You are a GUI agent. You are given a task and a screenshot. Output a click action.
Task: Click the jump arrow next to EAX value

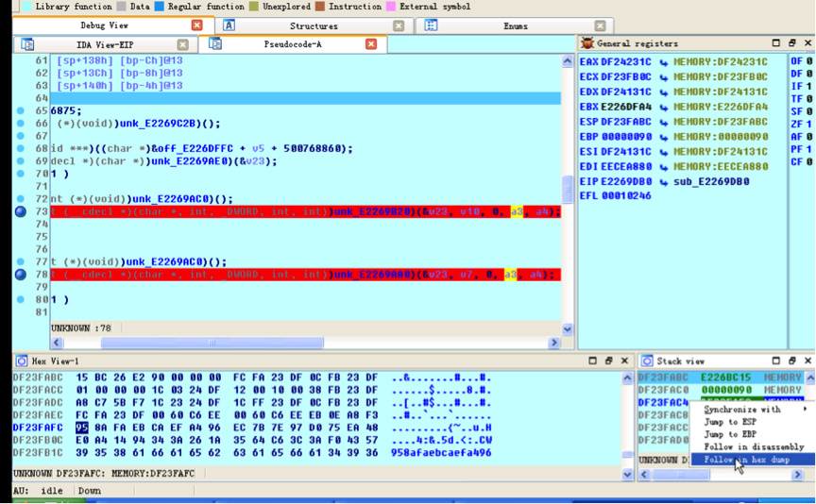click(664, 62)
